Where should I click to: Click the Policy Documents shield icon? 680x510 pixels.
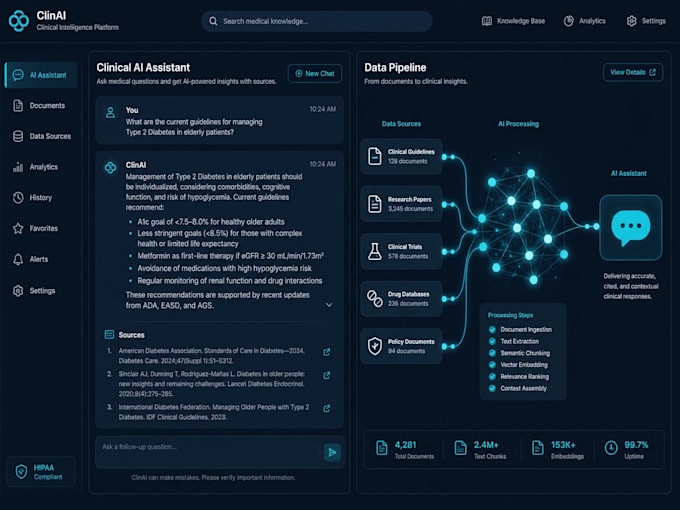coord(374,346)
